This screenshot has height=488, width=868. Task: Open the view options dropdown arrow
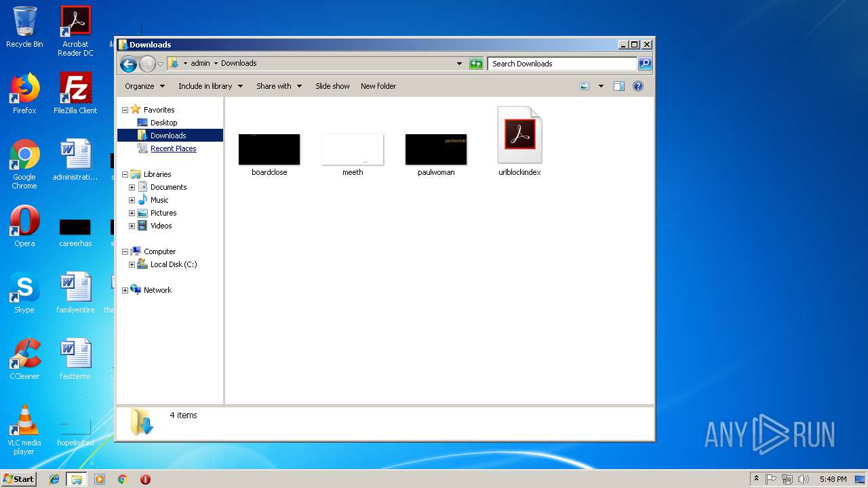pyautogui.click(x=601, y=86)
